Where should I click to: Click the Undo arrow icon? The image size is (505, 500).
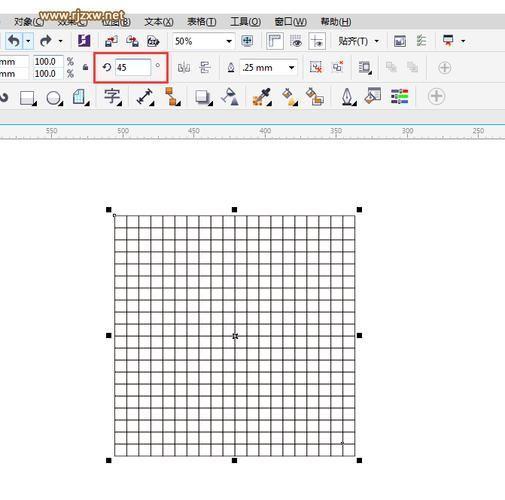pyautogui.click(x=14, y=41)
